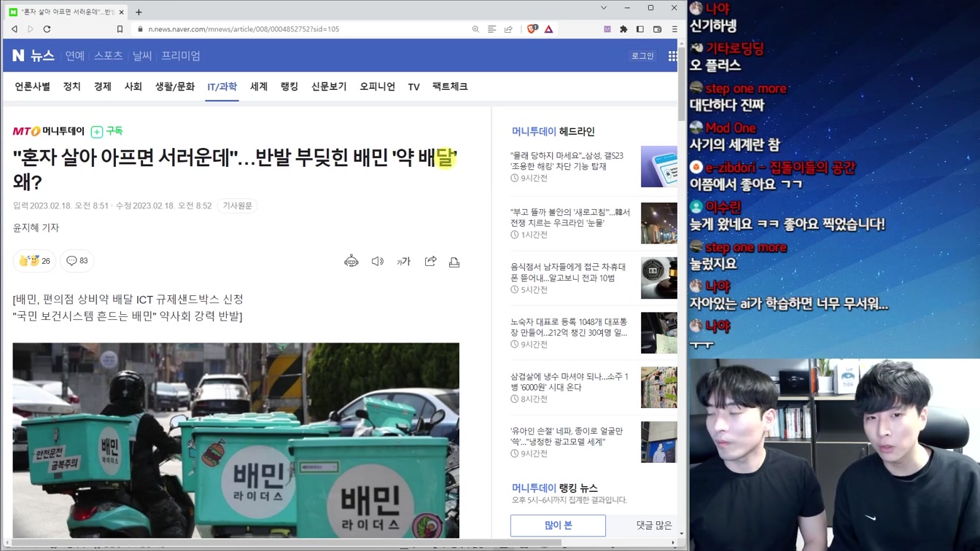The width and height of the screenshot is (980, 551).
Task: Select the 언론사별 tab
Action: (32, 87)
